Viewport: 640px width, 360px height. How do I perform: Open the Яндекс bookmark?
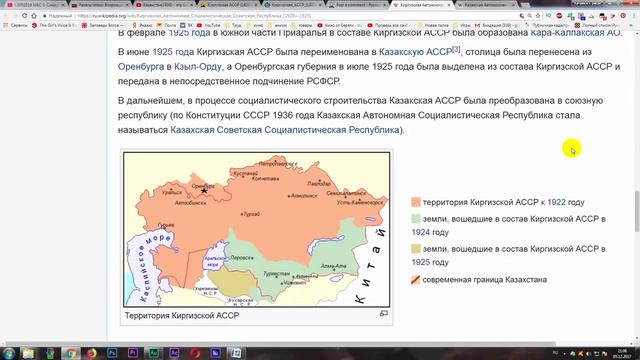pos(142,25)
